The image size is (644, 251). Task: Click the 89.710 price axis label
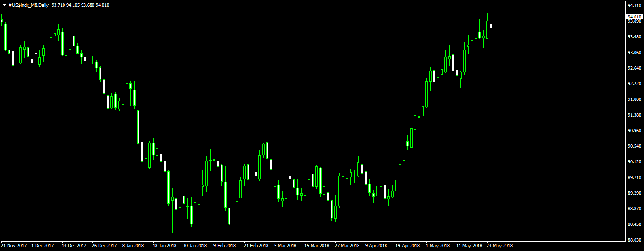[x=634, y=178]
